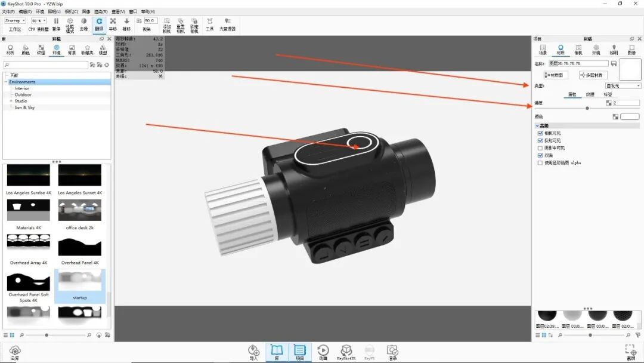Click the Reset Camera icon
Viewport: 644px width, 363px height.
coord(182,24)
